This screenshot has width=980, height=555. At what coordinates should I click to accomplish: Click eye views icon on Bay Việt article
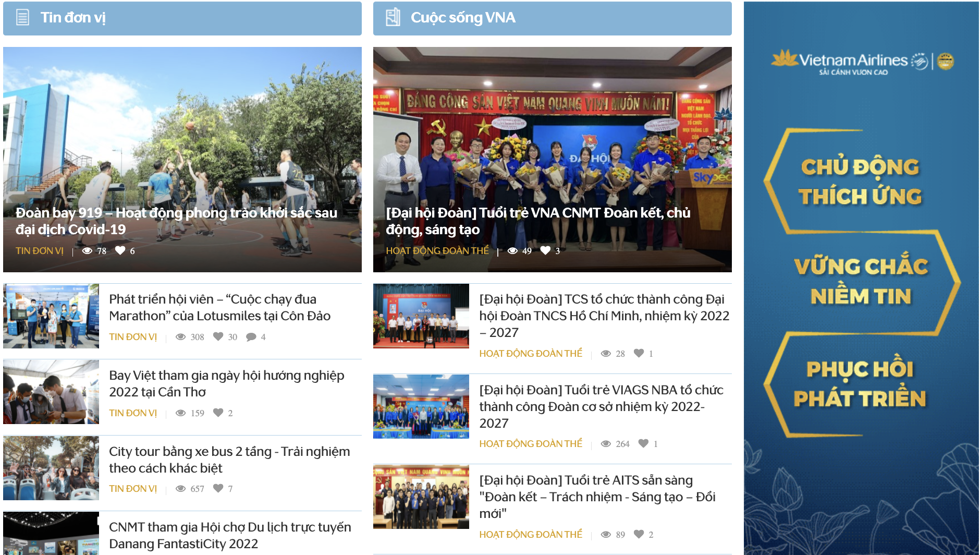pos(181,413)
